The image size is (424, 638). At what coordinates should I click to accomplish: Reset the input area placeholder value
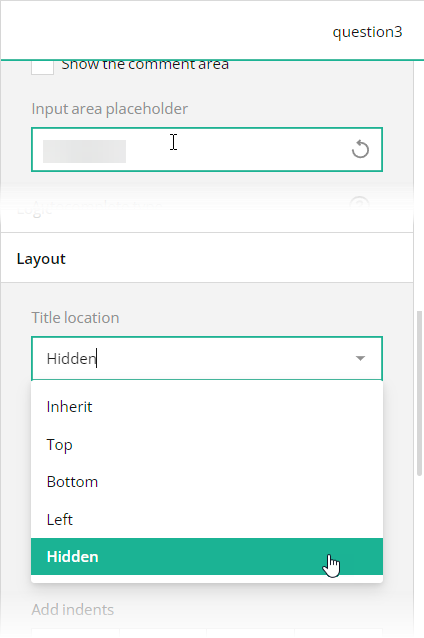click(x=360, y=149)
